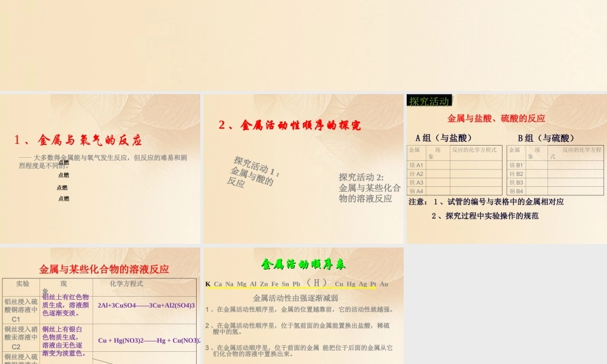Select table cell 铜 B4
The height and width of the screenshot is (364, 607).
pyautogui.click(x=517, y=191)
